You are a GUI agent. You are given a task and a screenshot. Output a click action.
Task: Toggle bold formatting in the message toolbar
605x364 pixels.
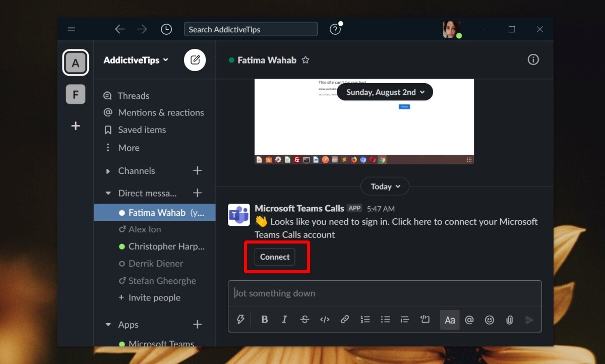[x=264, y=319]
